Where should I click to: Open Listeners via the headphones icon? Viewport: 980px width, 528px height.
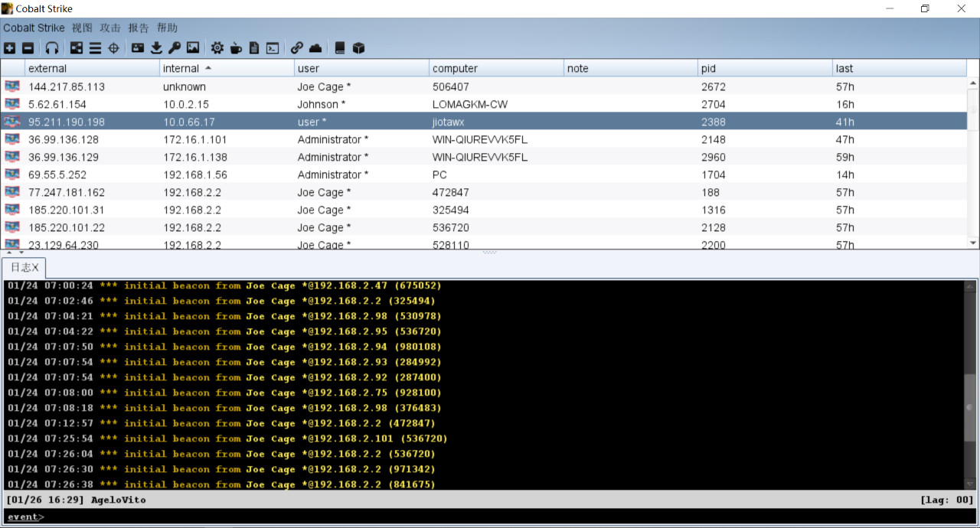(52, 48)
